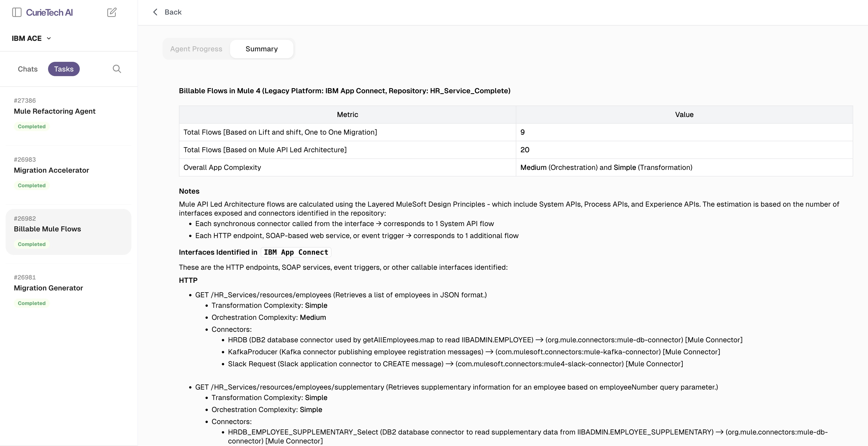Click the new chat compose icon
Screen dimensions: 868x446
[x=112, y=13]
